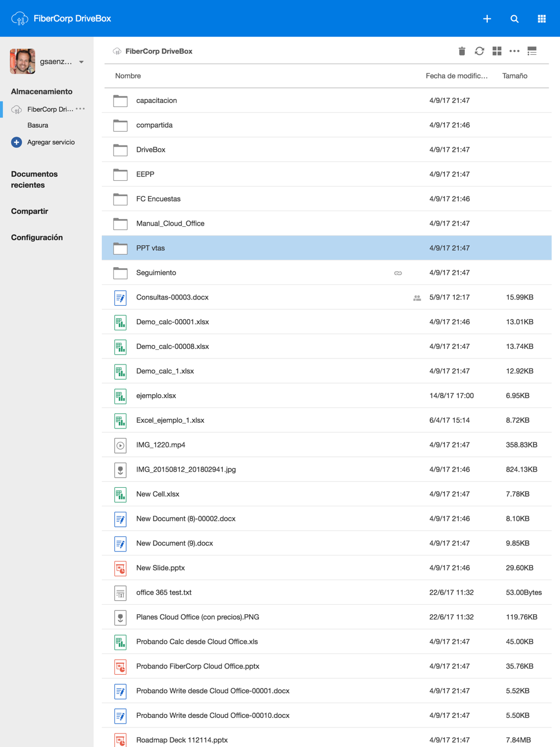The width and height of the screenshot is (560, 747).
Task: Open the Compartir section
Action: point(30,211)
